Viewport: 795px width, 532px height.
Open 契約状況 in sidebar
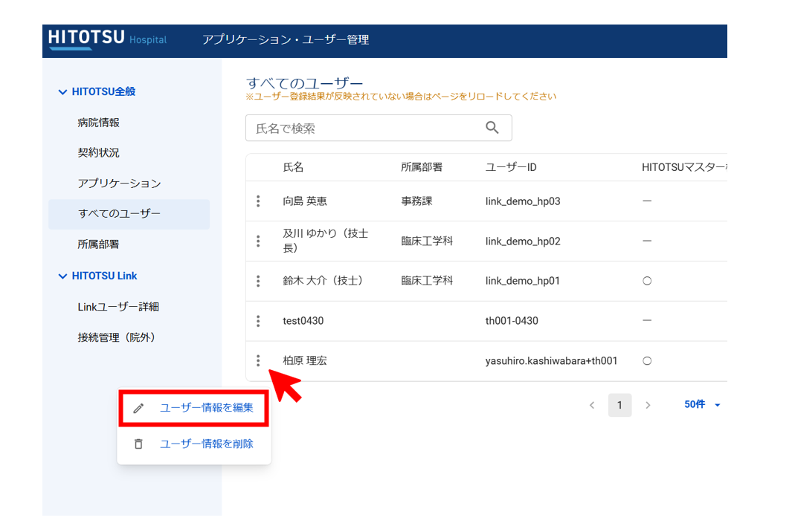98,152
